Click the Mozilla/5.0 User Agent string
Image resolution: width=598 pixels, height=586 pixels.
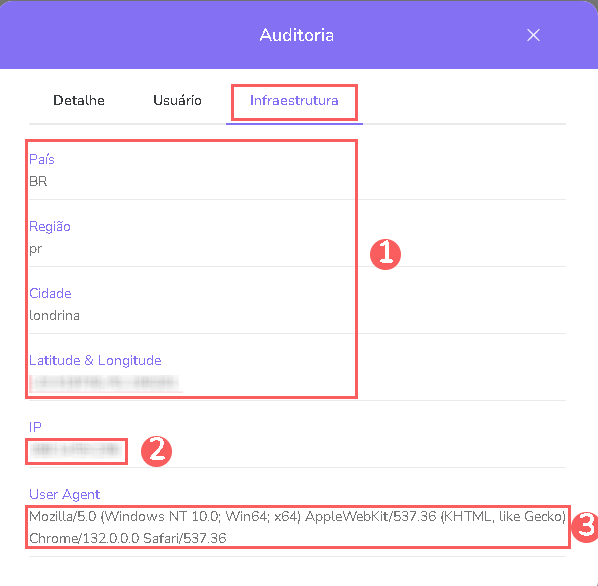pyautogui.click(x=297, y=527)
